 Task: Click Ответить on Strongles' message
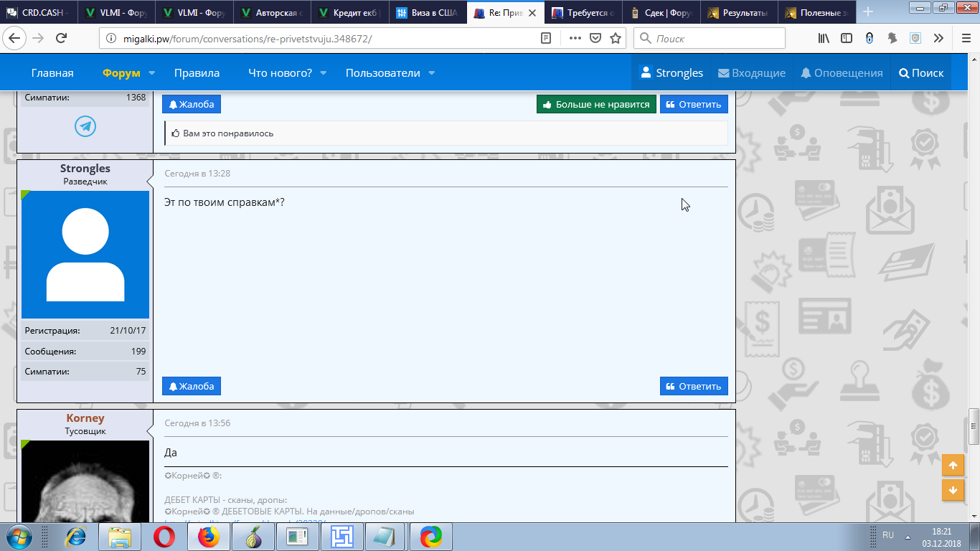(694, 386)
